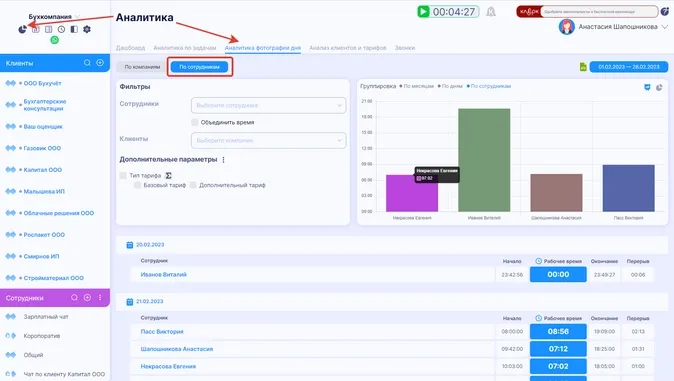This screenshot has height=381, width=674.
Task: Switch chart to bar view icon
Action: click(647, 87)
